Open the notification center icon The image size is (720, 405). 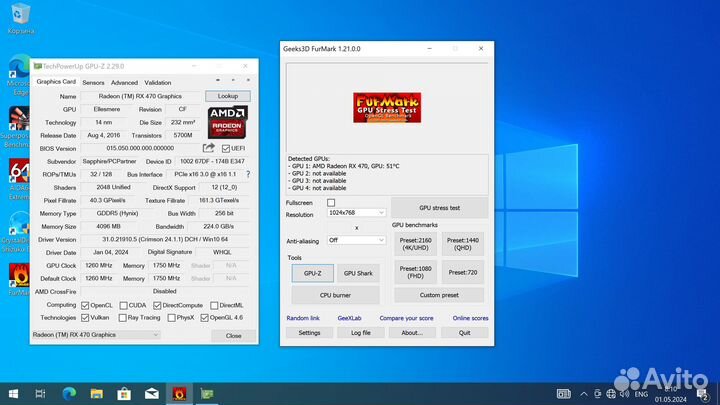702,394
